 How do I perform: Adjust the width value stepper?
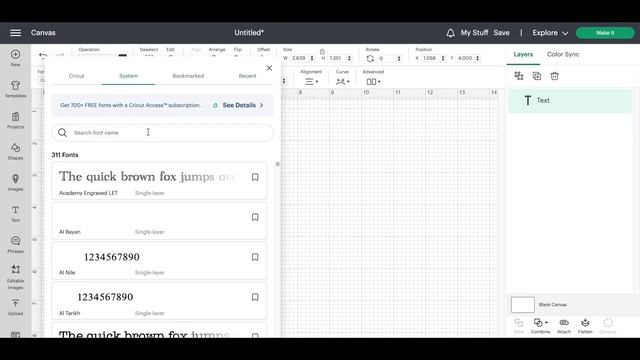[312, 58]
